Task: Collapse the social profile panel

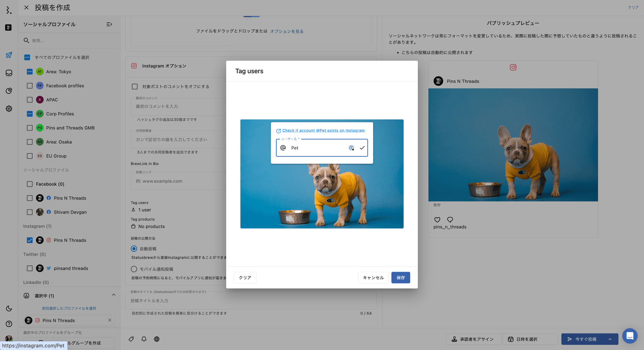Action: pos(109,25)
